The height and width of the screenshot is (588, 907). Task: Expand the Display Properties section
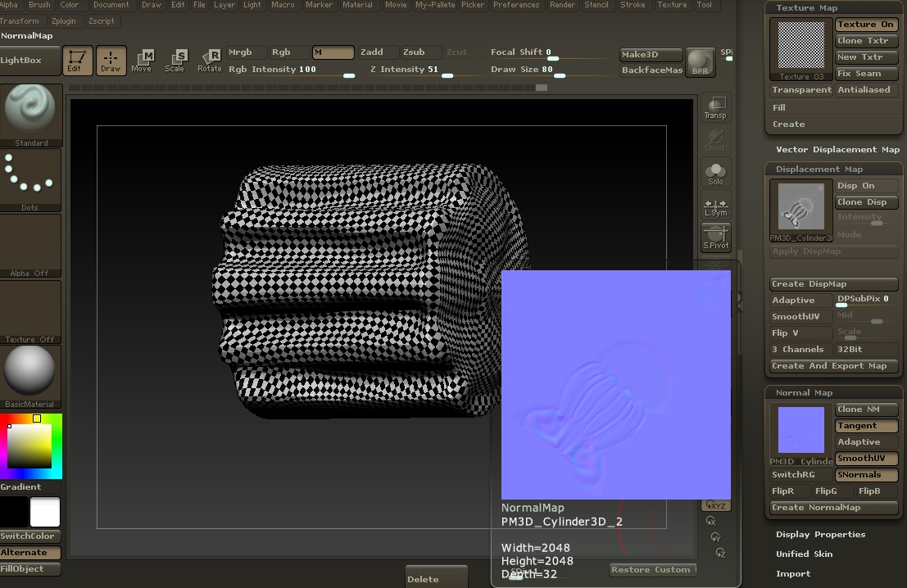tap(820, 535)
